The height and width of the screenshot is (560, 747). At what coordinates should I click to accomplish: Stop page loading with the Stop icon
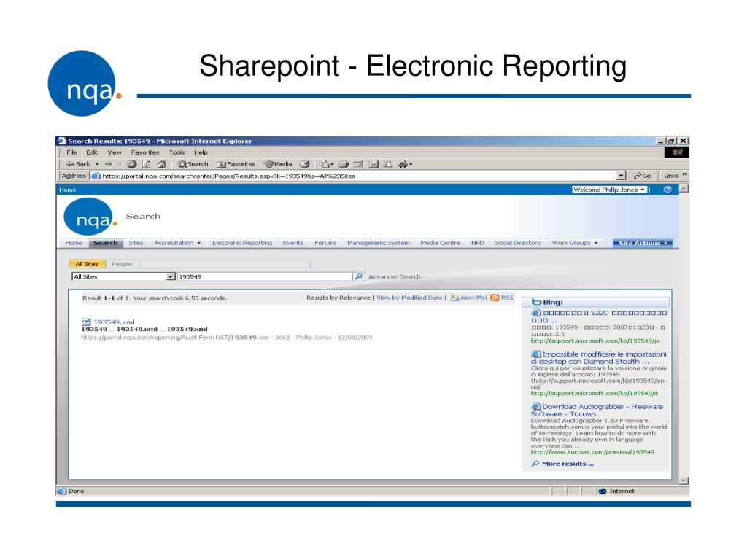132,164
